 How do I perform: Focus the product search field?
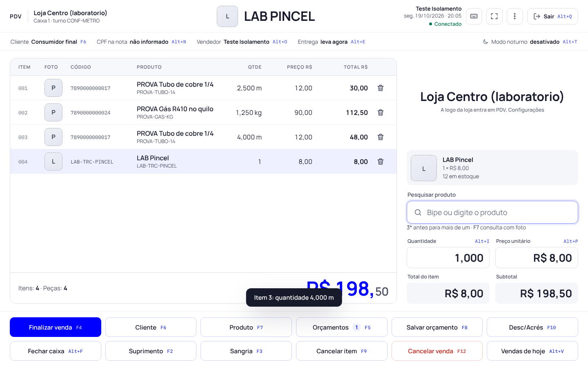pos(492,212)
